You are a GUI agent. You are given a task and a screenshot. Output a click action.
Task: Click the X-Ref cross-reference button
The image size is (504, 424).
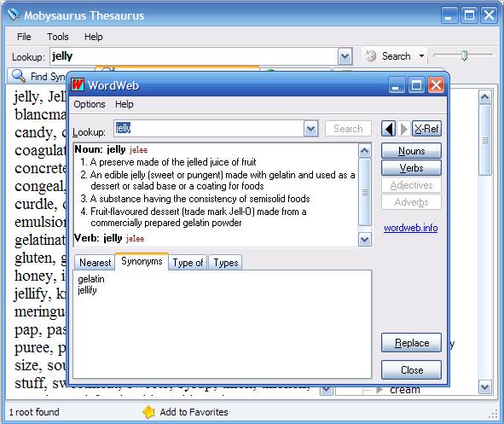pyautogui.click(x=426, y=129)
